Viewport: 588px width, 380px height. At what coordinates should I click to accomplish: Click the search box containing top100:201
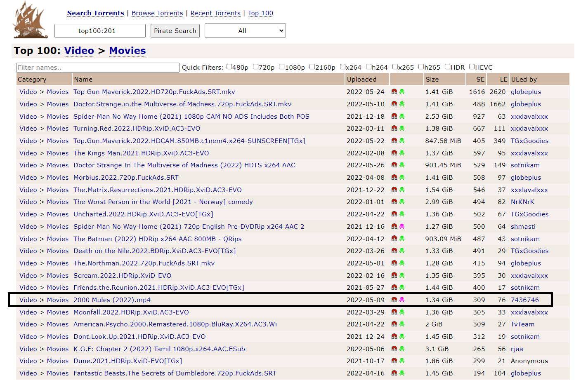100,30
